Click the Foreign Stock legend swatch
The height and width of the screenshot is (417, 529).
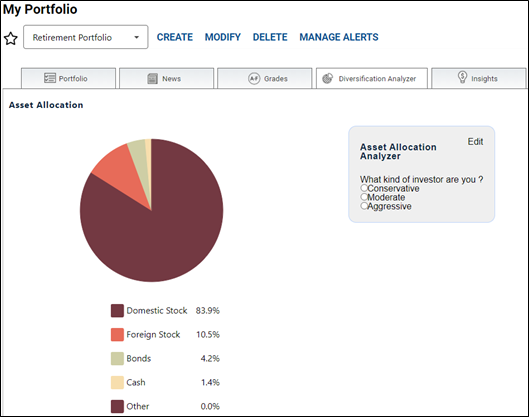[x=117, y=334]
